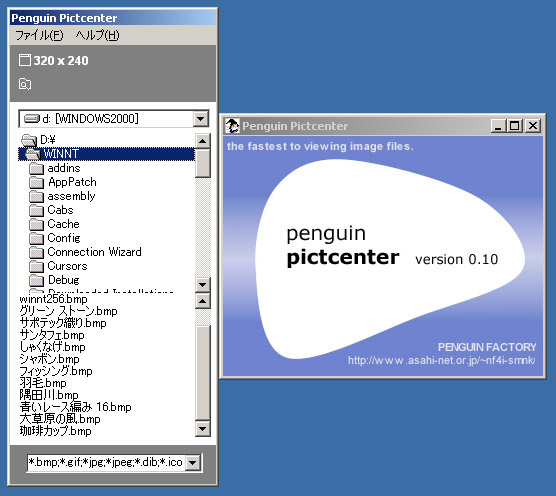Click the open folder icon for D:¥

tap(29, 140)
